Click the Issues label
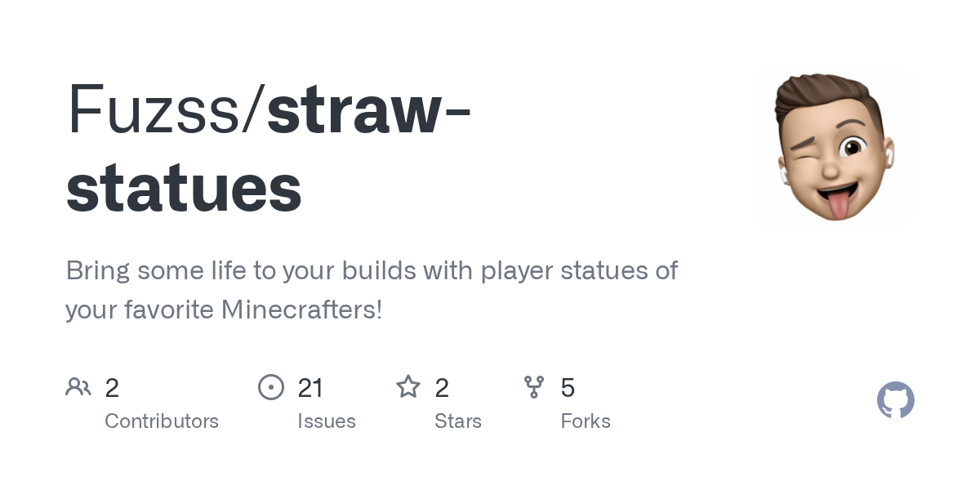Screen dimensions: 980x490 point(327,421)
